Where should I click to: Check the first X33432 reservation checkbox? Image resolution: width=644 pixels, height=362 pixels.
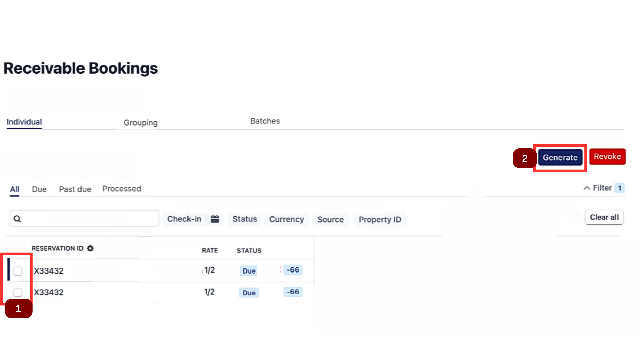tap(18, 271)
